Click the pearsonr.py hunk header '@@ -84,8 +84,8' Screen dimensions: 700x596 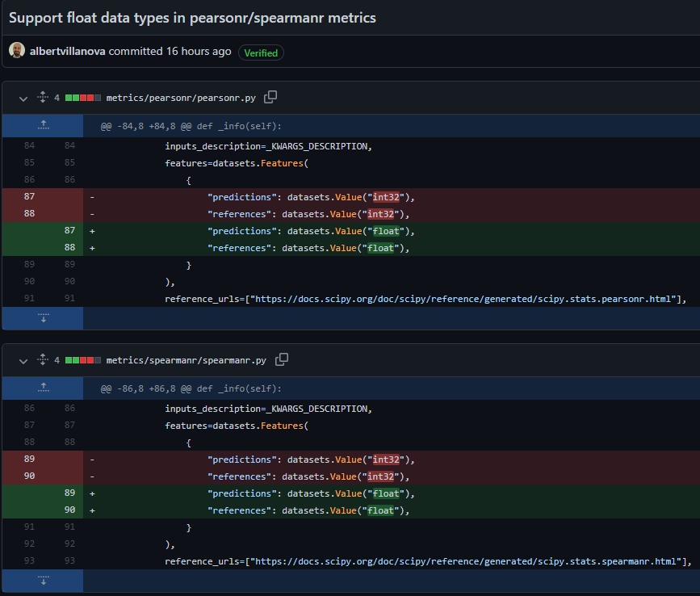click(191, 126)
